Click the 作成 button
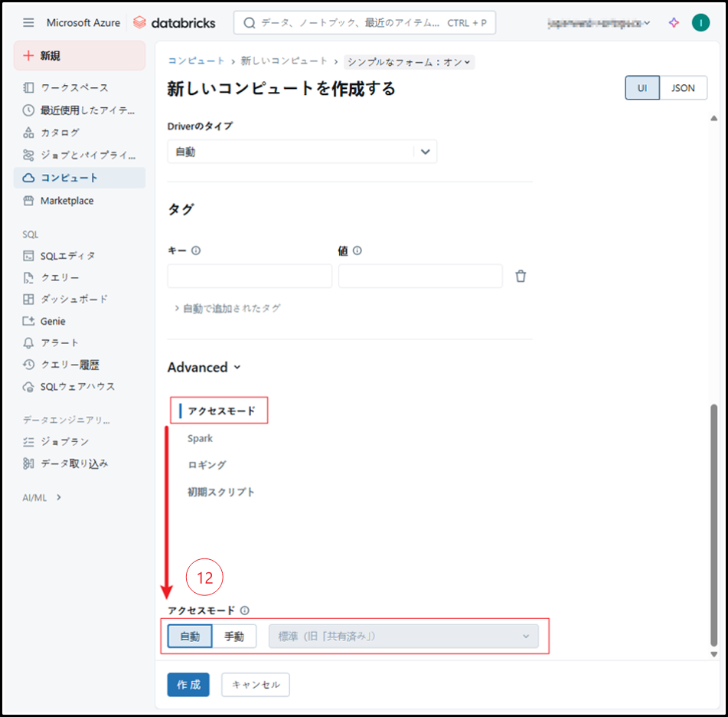 (x=188, y=685)
